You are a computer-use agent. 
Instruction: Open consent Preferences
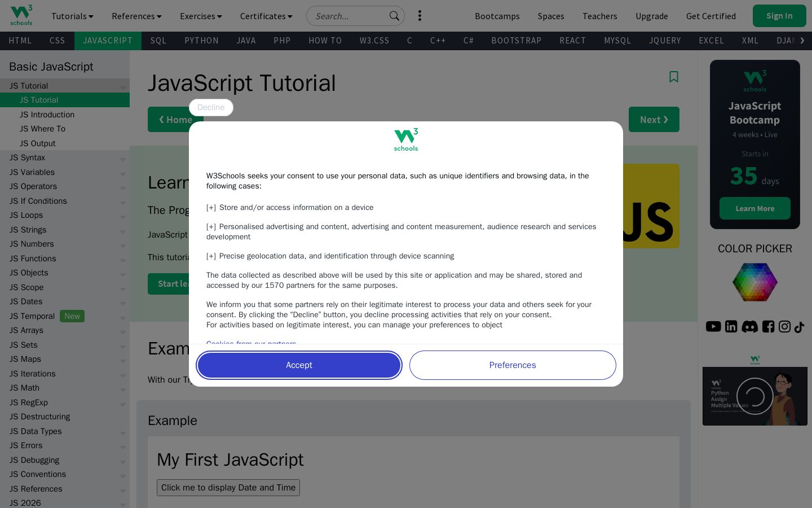point(513,365)
